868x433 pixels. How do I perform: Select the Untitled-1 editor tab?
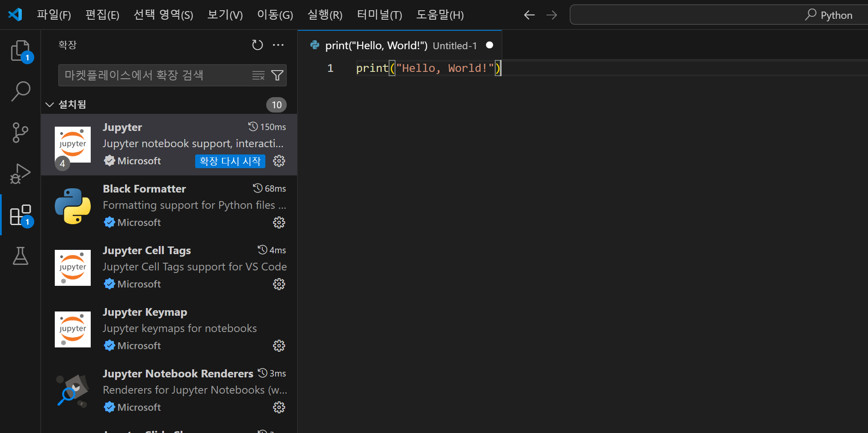coord(400,45)
